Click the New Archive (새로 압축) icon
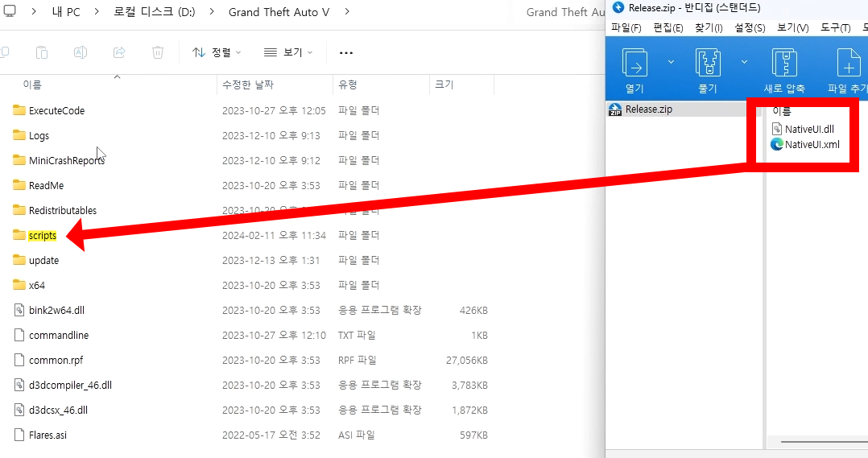868x458 pixels. point(784,64)
